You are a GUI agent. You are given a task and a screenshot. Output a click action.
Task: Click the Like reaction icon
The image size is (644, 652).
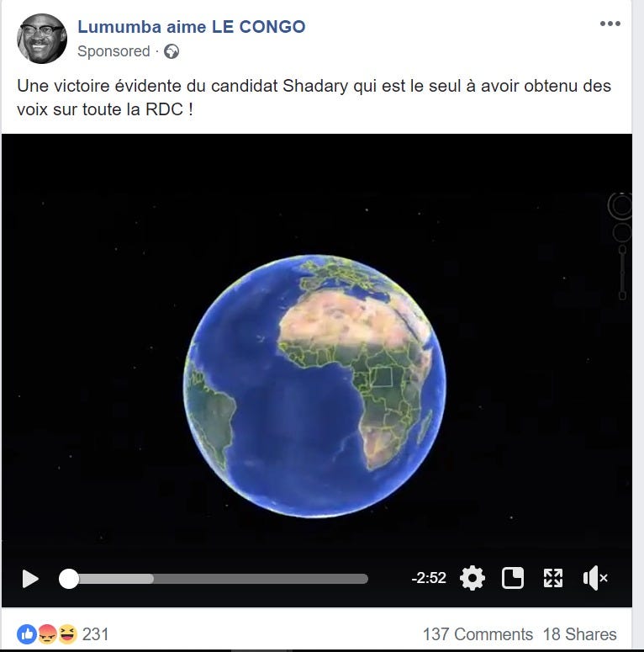[27, 634]
